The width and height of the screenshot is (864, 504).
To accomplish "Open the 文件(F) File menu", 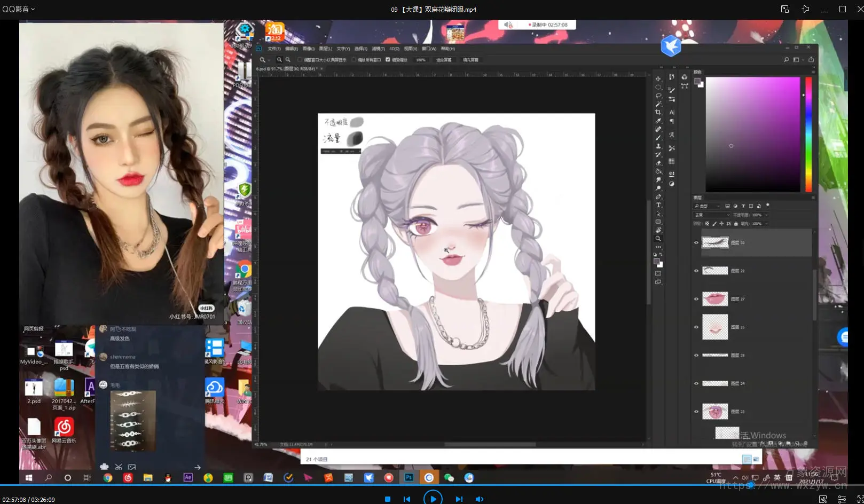I will point(274,49).
